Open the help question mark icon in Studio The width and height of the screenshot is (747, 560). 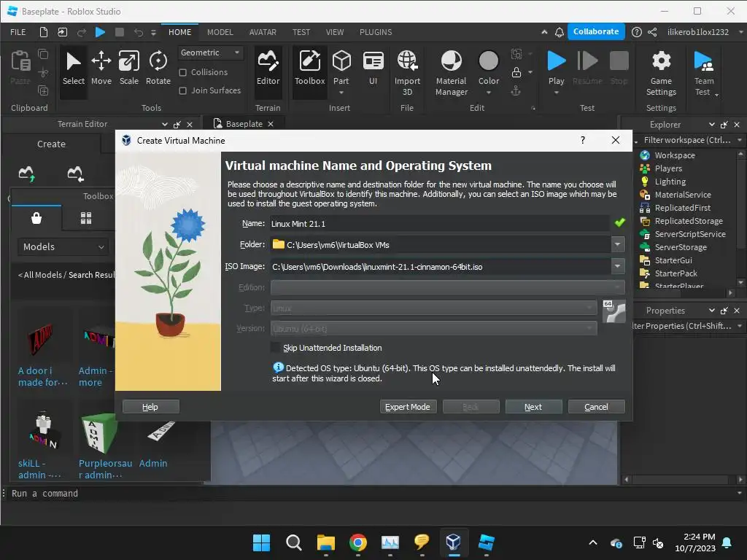coord(636,32)
